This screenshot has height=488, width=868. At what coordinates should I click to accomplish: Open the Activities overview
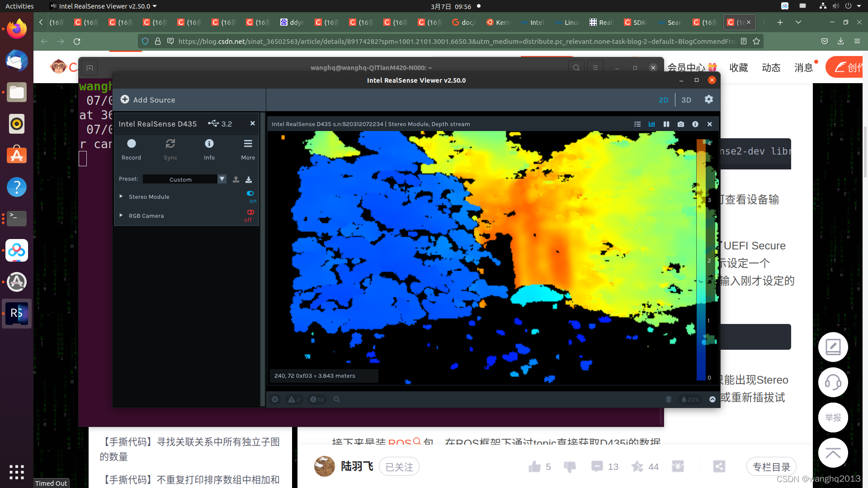(19, 6)
